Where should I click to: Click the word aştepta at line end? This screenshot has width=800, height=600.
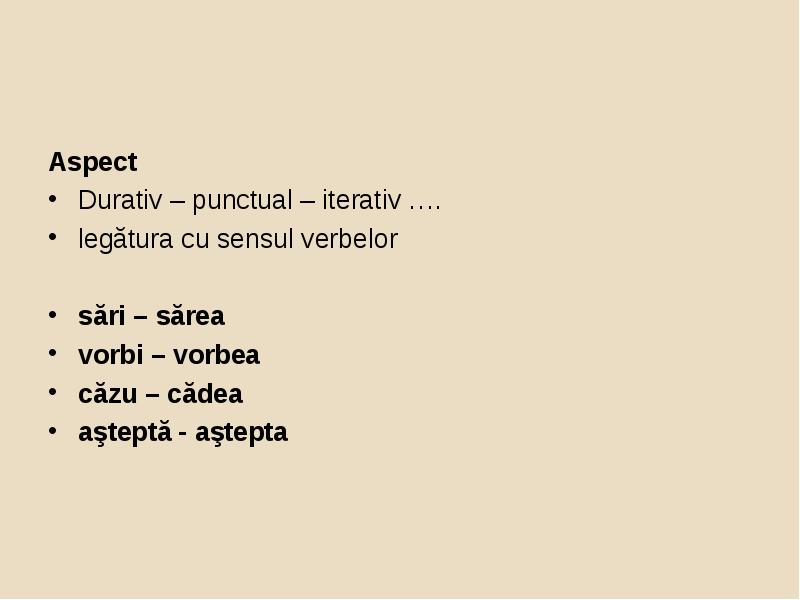coord(241,433)
